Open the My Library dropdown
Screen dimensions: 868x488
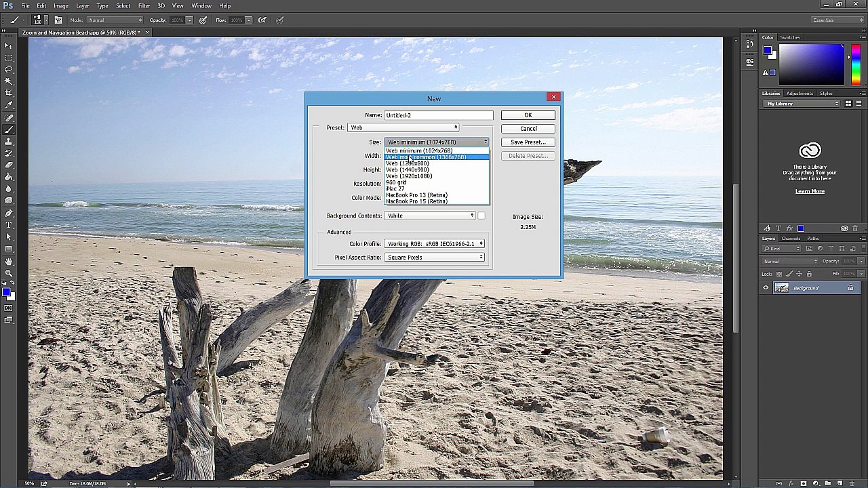pyautogui.click(x=803, y=104)
